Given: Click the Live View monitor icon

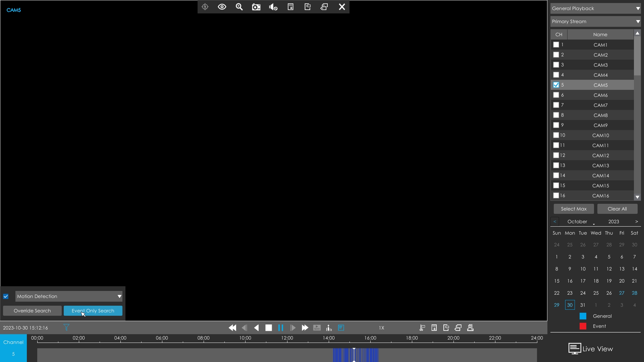Looking at the screenshot, I should (x=575, y=349).
